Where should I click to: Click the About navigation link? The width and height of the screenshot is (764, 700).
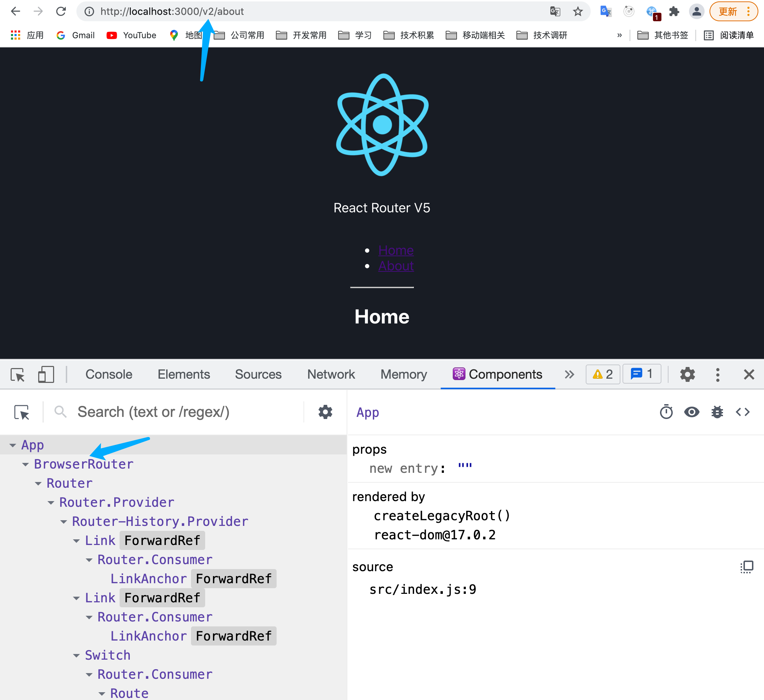point(396,266)
